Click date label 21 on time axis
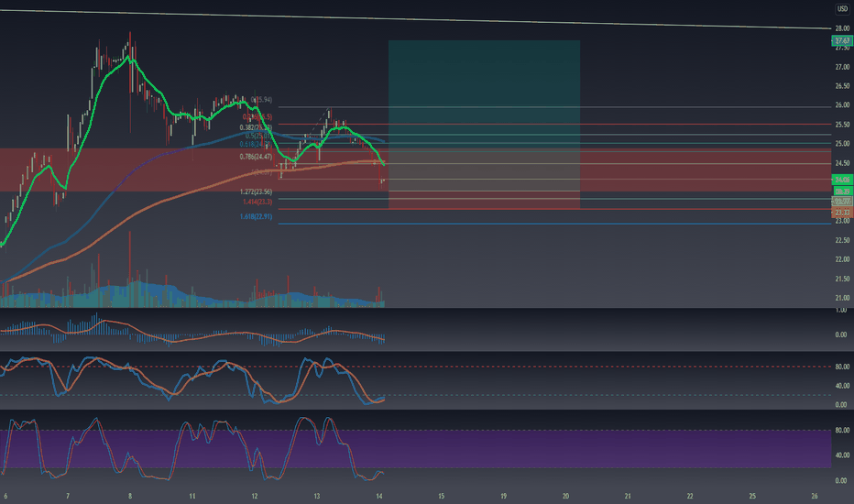Screen dimensions: 854x504 click(628, 496)
